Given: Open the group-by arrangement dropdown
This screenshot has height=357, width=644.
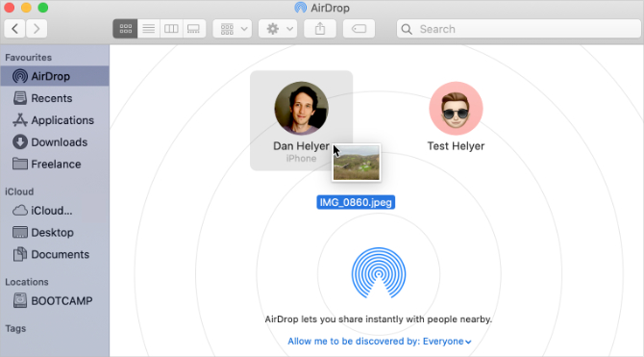Looking at the screenshot, I should 233,29.
